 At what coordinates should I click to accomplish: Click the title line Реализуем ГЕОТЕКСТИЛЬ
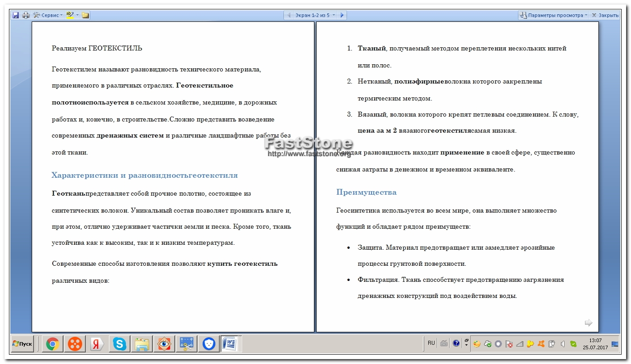click(x=97, y=48)
